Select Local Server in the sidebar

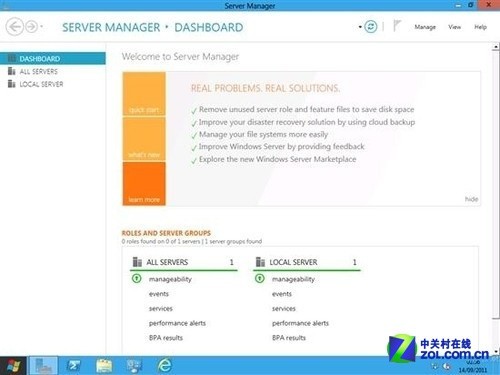tap(41, 84)
